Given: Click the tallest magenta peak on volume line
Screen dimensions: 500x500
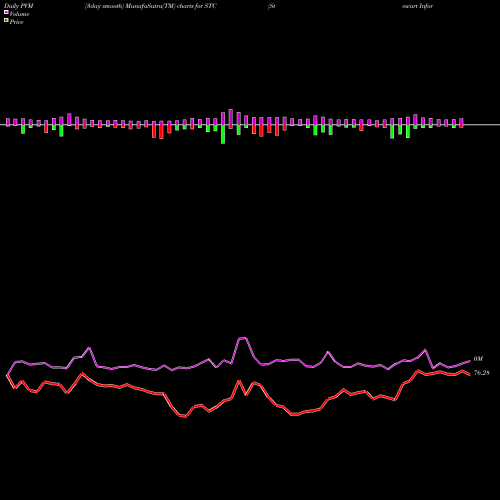Looking at the screenshot, I should (x=242, y=338).
